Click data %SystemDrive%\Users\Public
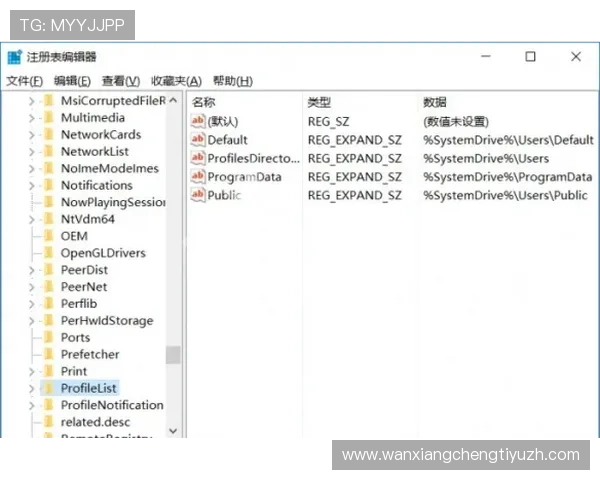 pos(505,195)
